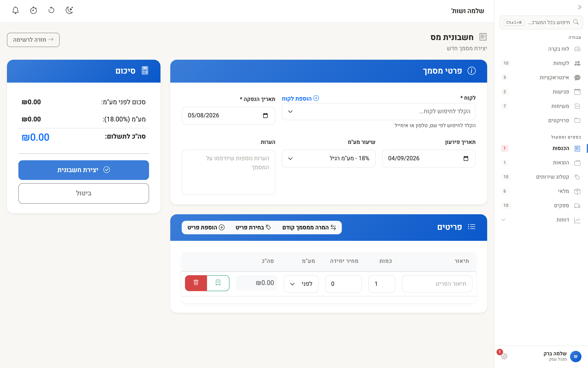Open the item row לפני VAT dropdown
Screen dimensions: 588x368
(301, 284)
